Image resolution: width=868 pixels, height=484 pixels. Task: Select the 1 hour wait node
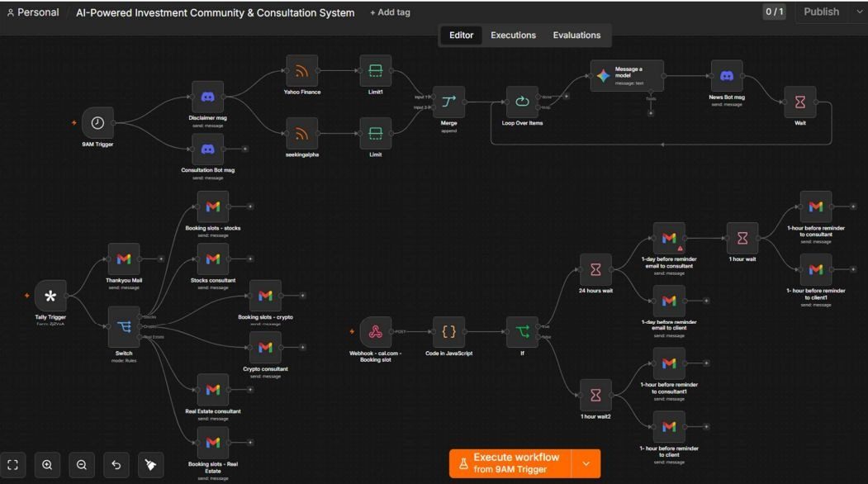click(x=742, y=238)
